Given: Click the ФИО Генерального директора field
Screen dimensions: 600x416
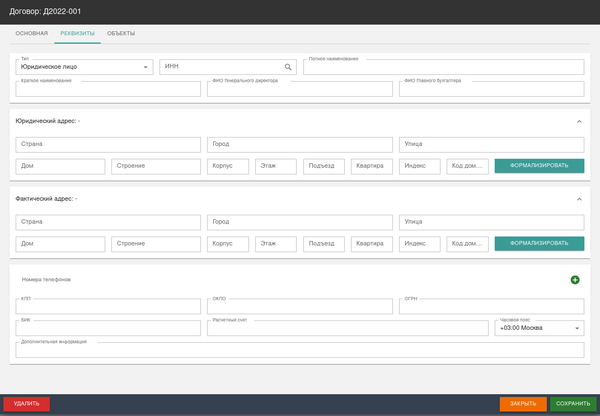Looking at the screenshot, I should (x=299, y=90).
